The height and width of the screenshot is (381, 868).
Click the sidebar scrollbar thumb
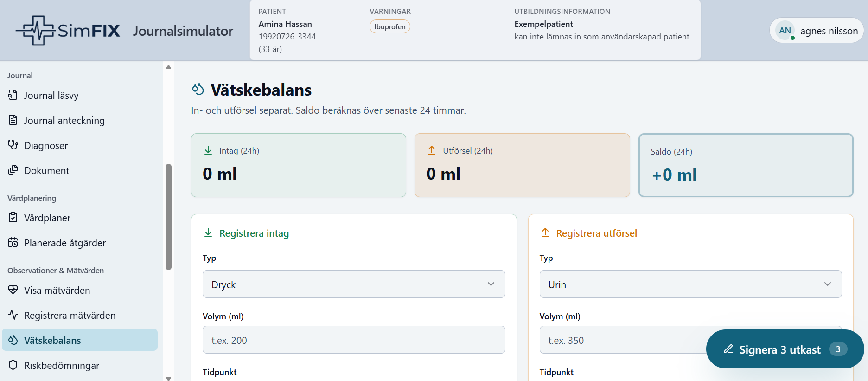(168, 217)
